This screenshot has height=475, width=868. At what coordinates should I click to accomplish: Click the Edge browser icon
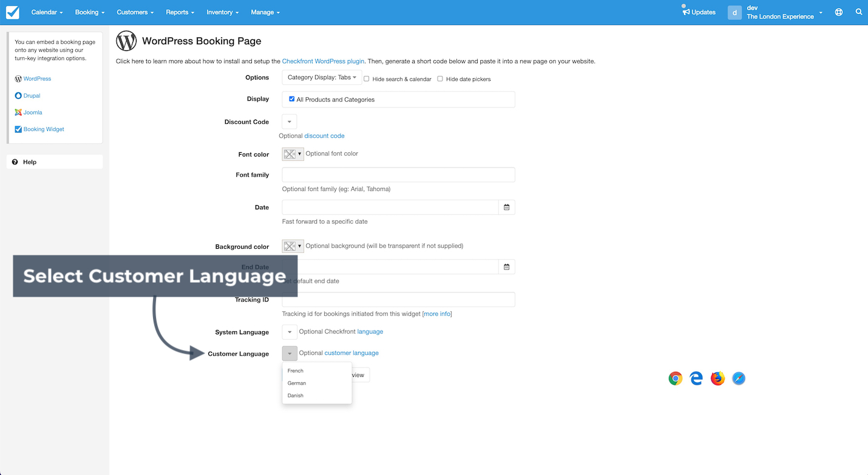(696, 379)
